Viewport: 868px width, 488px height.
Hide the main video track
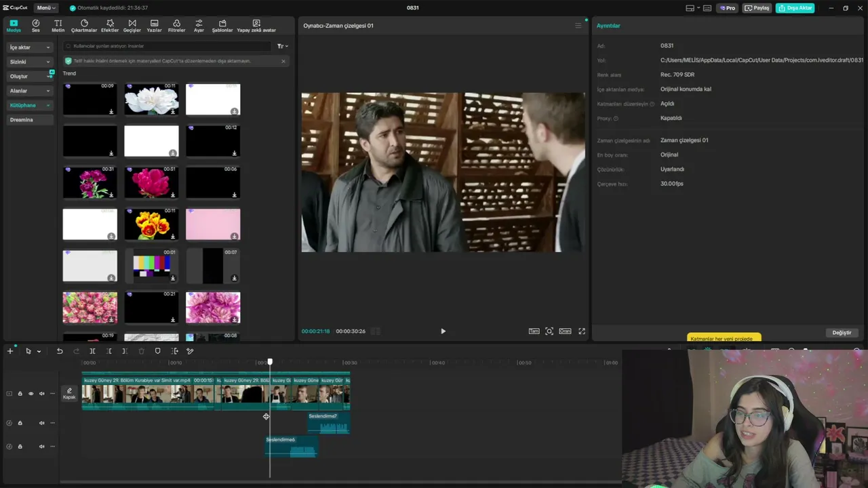pos(31,394)
